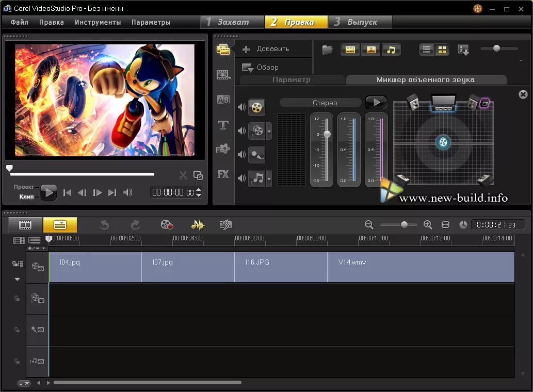Select the voice track in mixer
The image size is (533, 392).
coord(256,155)
